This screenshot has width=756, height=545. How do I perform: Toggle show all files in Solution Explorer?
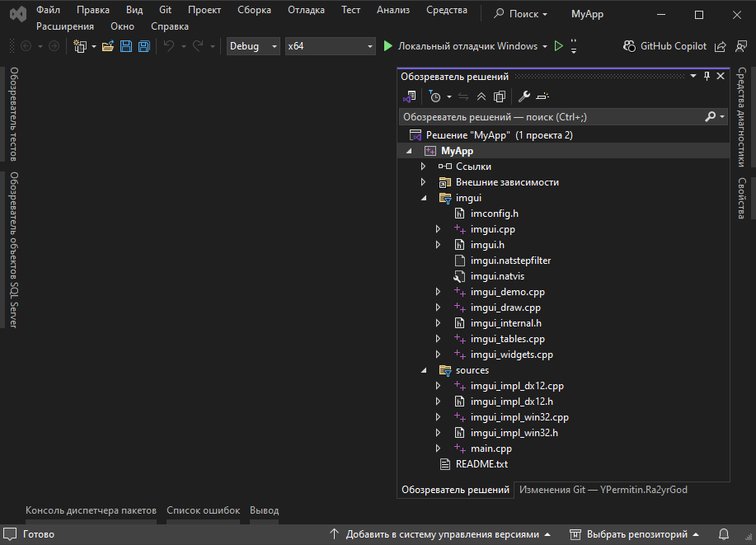pyautogui.click(x=500, y=97)
